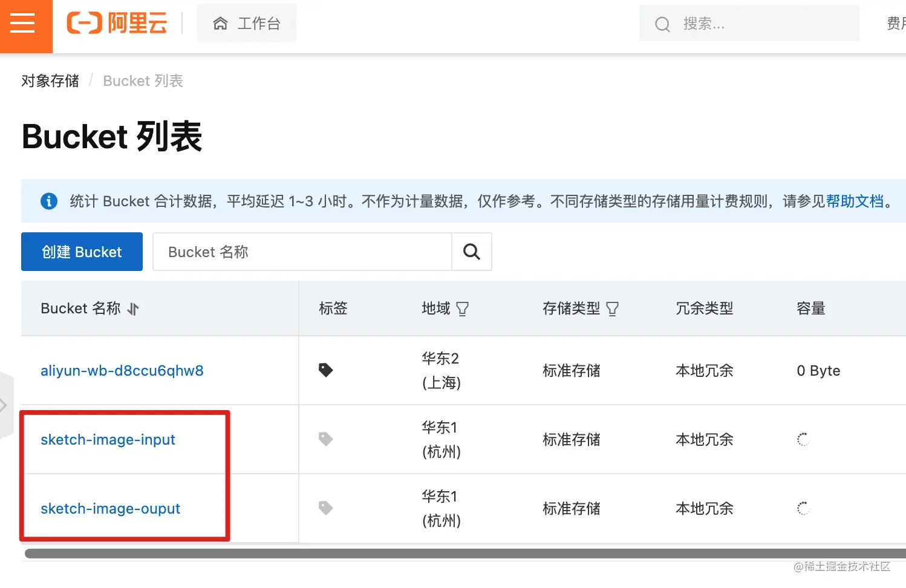Click the Alibaba Cloud logo
The image size is (906, 588).
(x=117, y=24)
